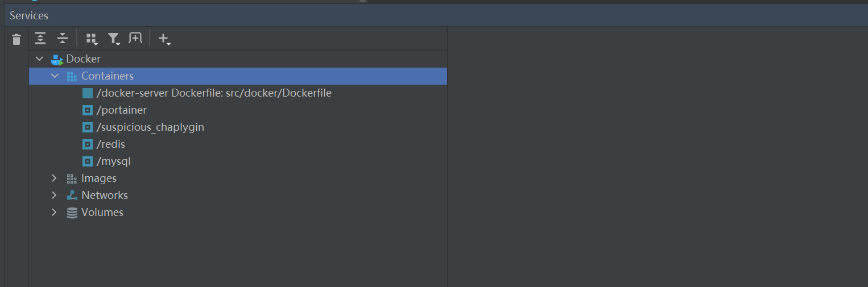
Task: Click the docker-server container square icon
Action: pyautogui.click(x=88, y=93)
